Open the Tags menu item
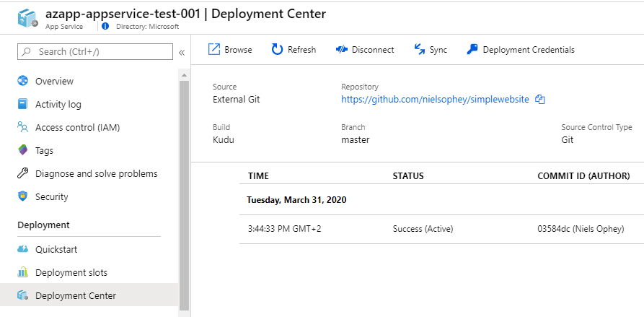644x317 pixels. coord(44,151)
